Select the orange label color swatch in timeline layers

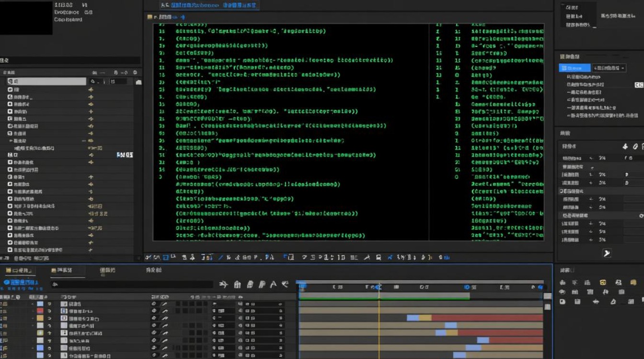(40, 318)
